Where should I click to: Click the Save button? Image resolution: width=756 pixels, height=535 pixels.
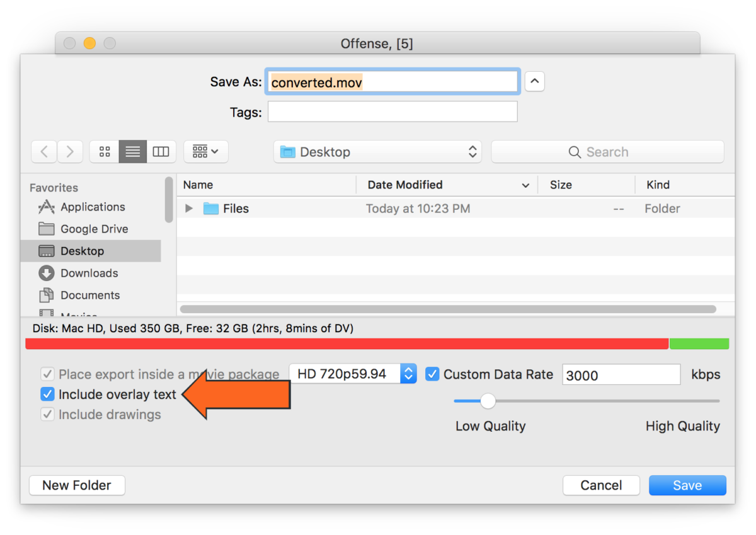click(687, 485)
